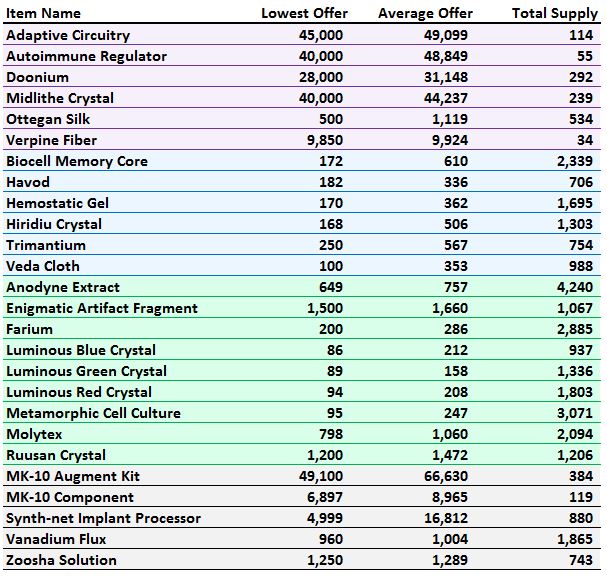Click the Total Supply column header
607x577 pixels.
point(555,14)
